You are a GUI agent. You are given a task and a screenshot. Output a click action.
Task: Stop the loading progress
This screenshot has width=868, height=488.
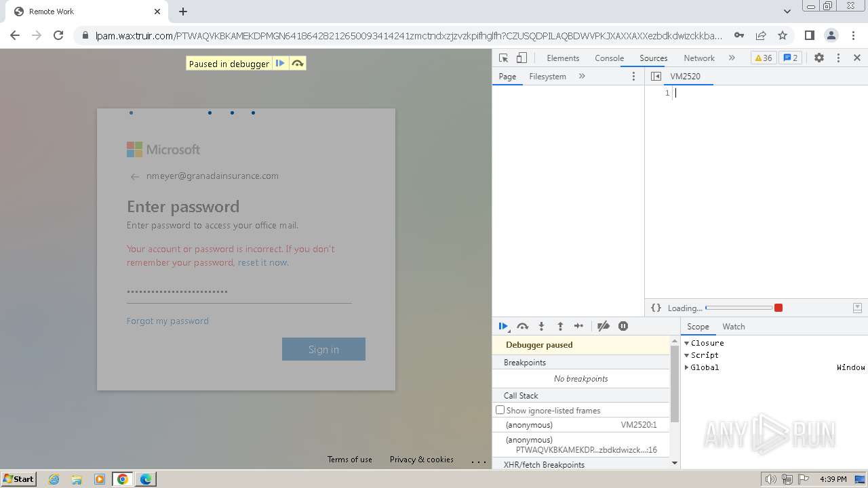[x=778, y=308]
